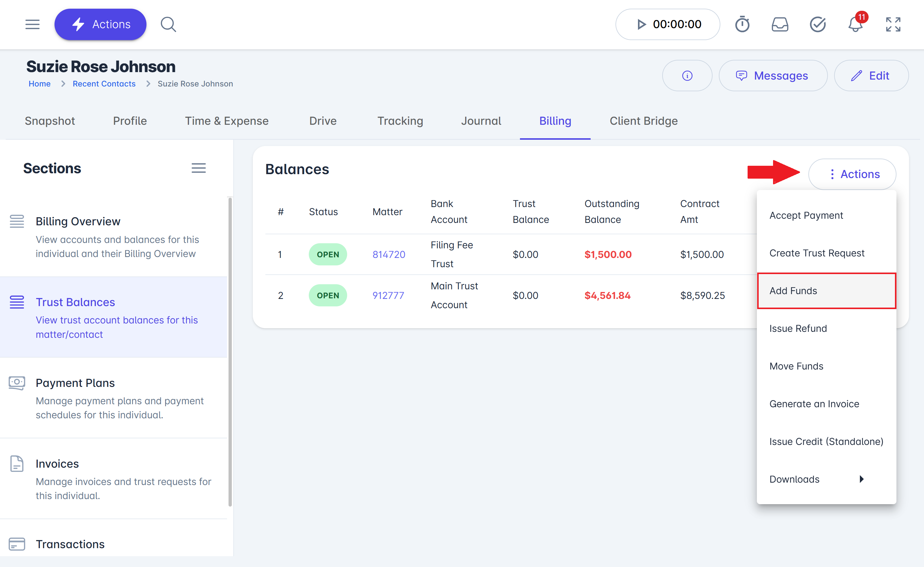924x567 pixels.
Task: Open the stopwatch timer icon
Action: (742, 24)
